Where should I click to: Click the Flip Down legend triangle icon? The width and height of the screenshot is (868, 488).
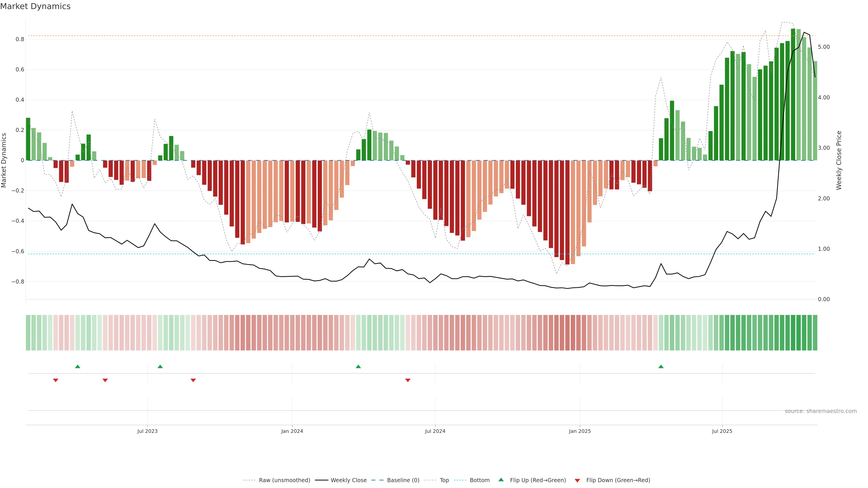(x=577, y=481)
